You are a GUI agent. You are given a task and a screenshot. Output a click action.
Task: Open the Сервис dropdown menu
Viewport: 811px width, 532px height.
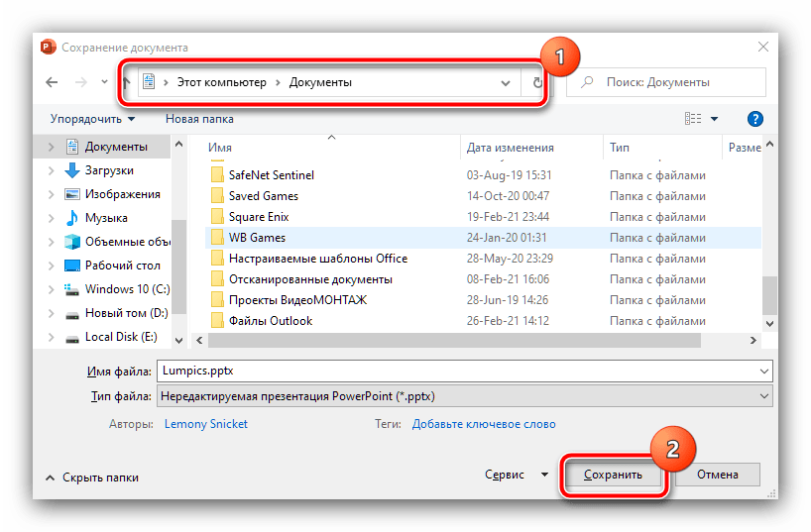click(x=516, y=475)
